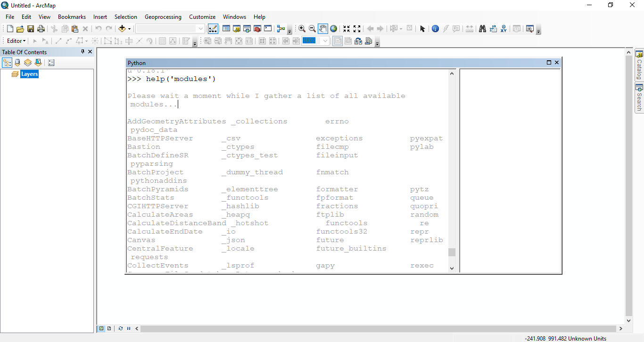This screenshot has height=342, width=644.
Task: Open the Identify tool
Action: [x=435, y=28]
